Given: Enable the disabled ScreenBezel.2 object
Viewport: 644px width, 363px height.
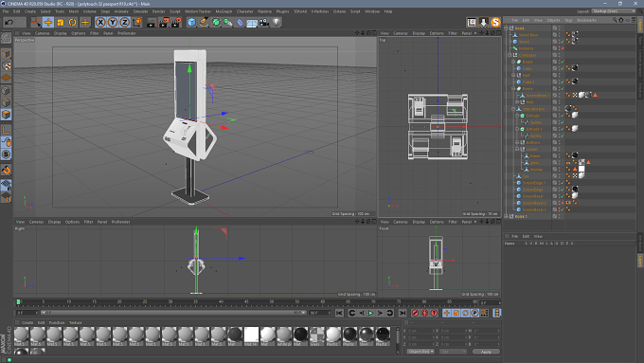Looking at the screenshot, I should click(562, 203).
